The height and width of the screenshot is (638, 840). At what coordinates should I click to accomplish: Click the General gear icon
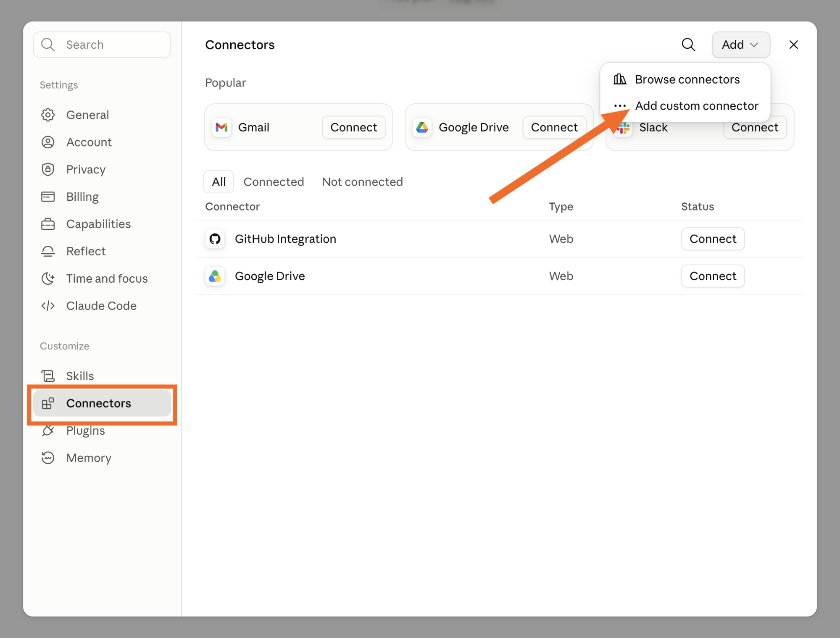[48, 115]
